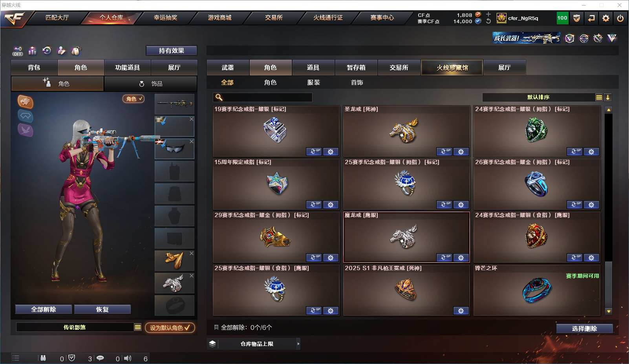Open the 传说影煞 character list dropdown

137,327
